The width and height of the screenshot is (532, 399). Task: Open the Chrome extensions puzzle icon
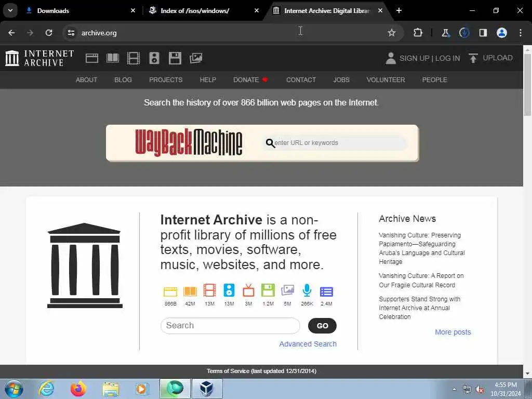[418, 33]
